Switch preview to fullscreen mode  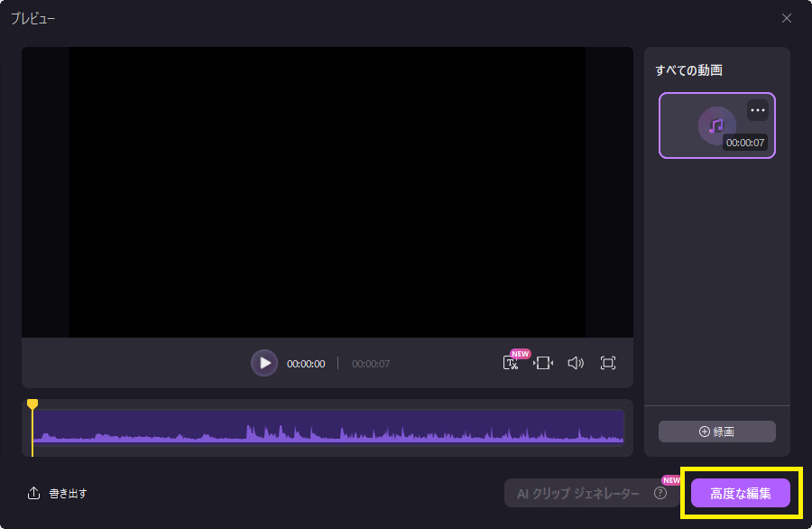click(608, 363)
